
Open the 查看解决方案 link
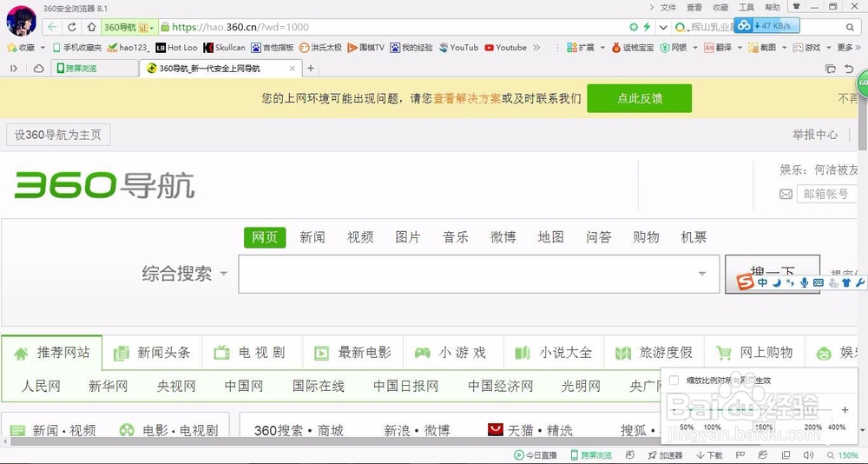tap(467, 99)
